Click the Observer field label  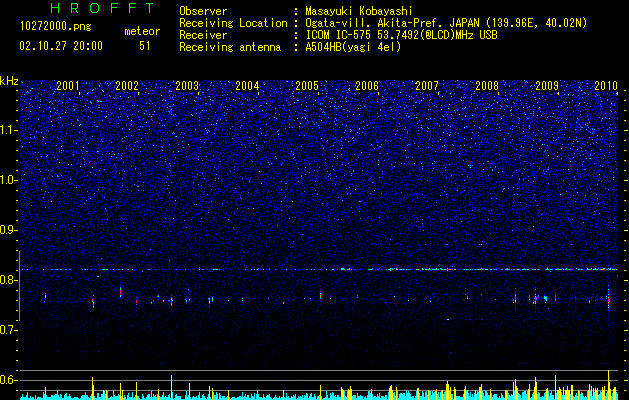[x=203, y=11]
